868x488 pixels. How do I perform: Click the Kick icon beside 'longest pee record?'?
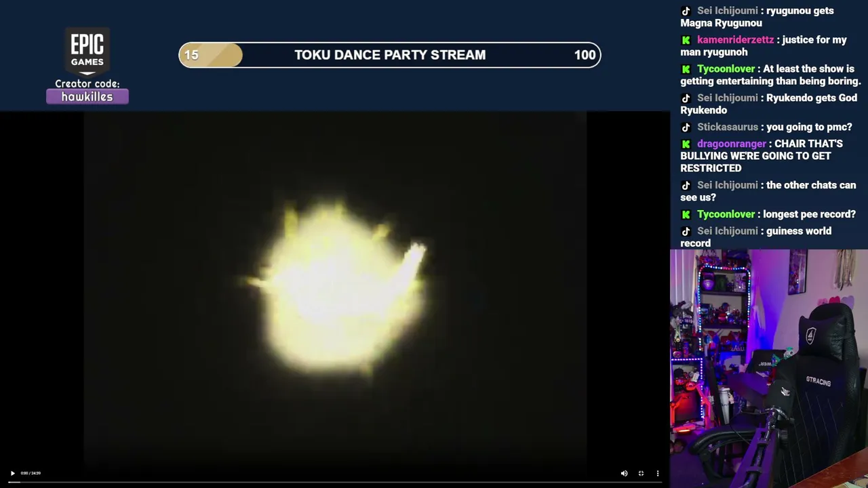click(686, 215)
